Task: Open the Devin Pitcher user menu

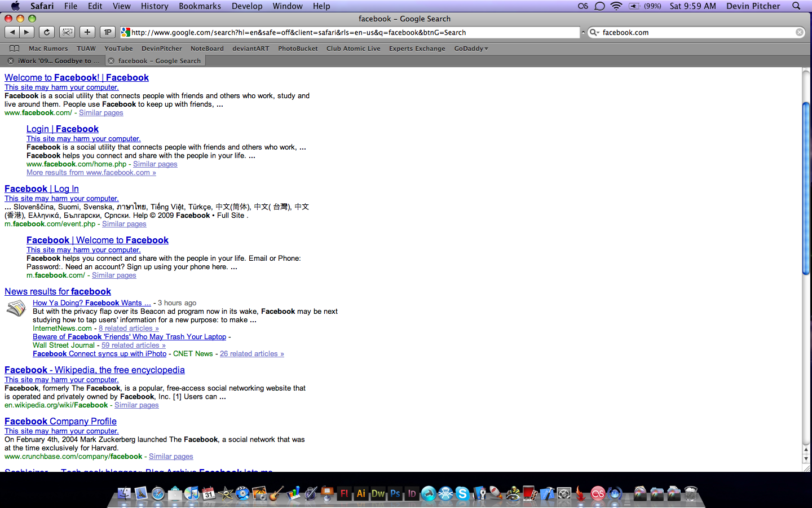Action: click(753, 6)
